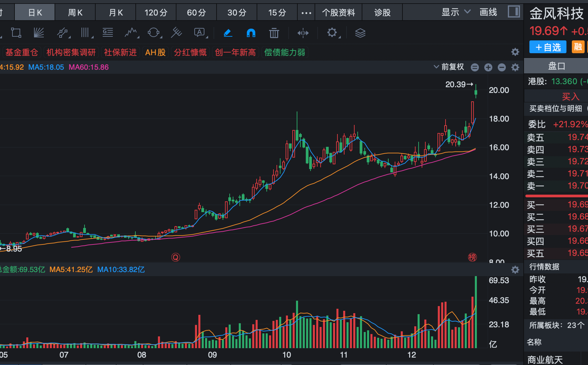The width and height of the screenshot is (588, 365).
Task: Select the rectangle drawing tool
Action: tap(16, 33)
